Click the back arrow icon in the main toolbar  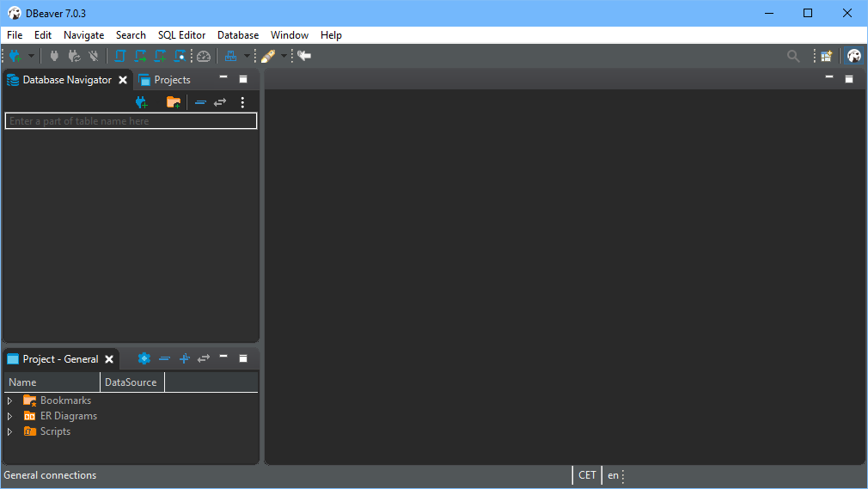[304, 56]
